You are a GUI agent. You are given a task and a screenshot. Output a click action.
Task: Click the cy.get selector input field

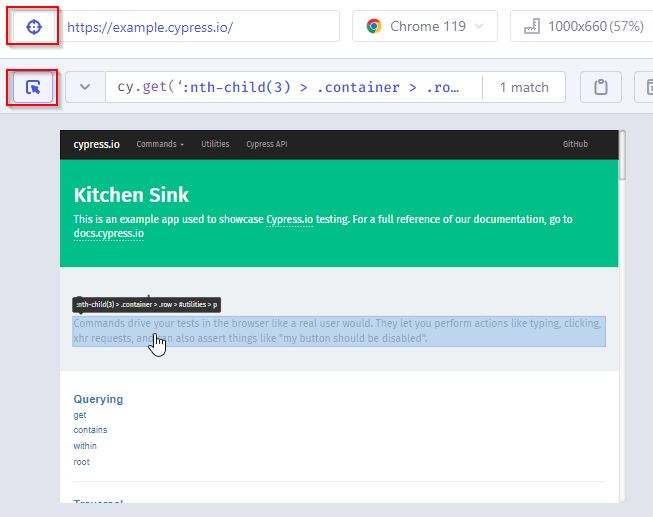click(x=294, y=87)
